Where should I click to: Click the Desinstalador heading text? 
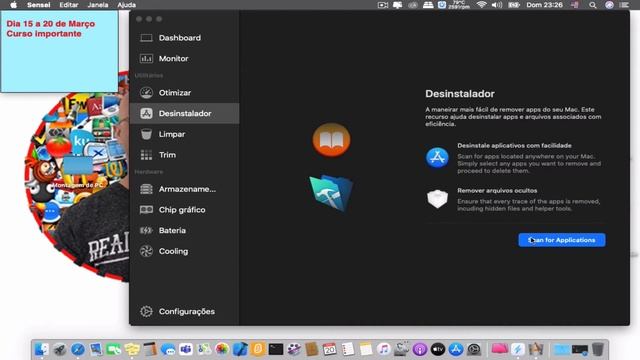(460, 94)
